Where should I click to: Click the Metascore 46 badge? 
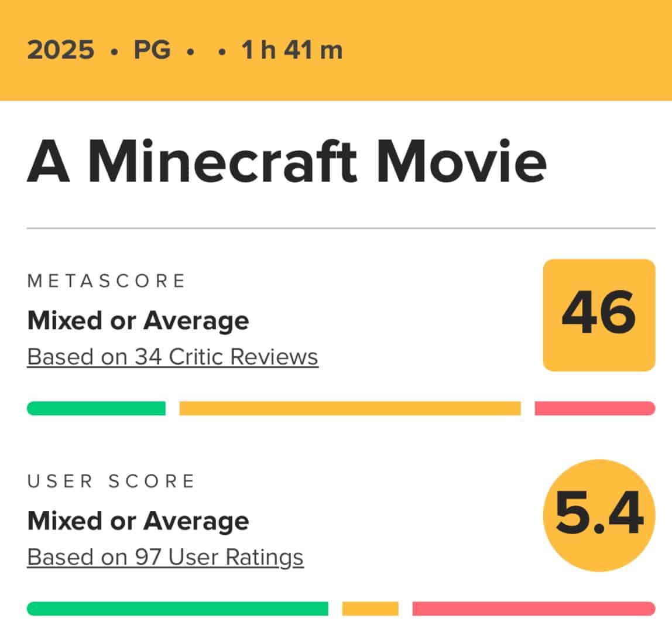point(599,315)
